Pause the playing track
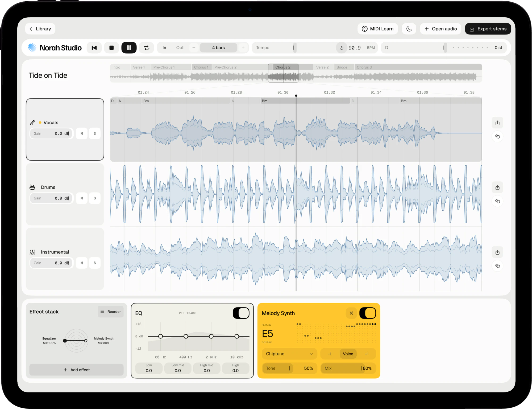This screenshot has width=532, height=409. pos(129,48)
